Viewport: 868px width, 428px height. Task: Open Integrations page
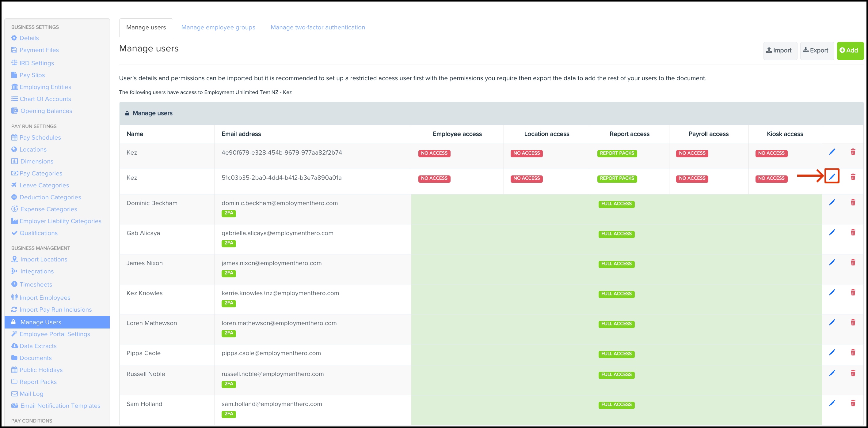(32, 272)
